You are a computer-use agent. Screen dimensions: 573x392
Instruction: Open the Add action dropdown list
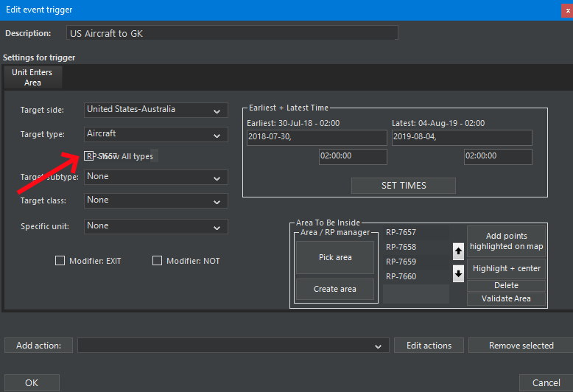pyautogui.click(x=233, y=346)
